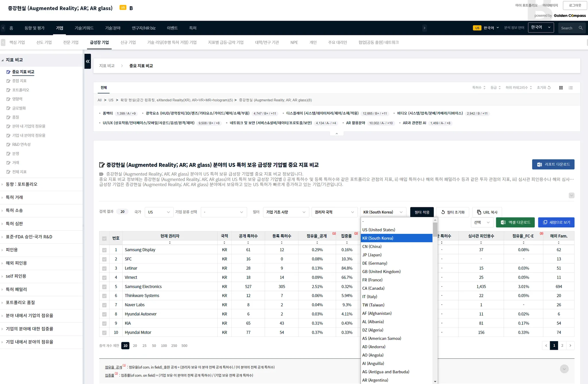The image size is (588, 384).
Task: Click the 필터 적용 button
Action: tap(422, 212)
